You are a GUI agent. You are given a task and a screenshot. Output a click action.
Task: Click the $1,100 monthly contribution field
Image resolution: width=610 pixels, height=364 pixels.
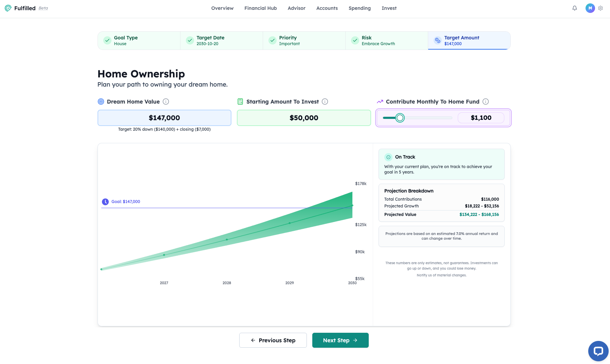pyautogui.click(x=481, y=118)
